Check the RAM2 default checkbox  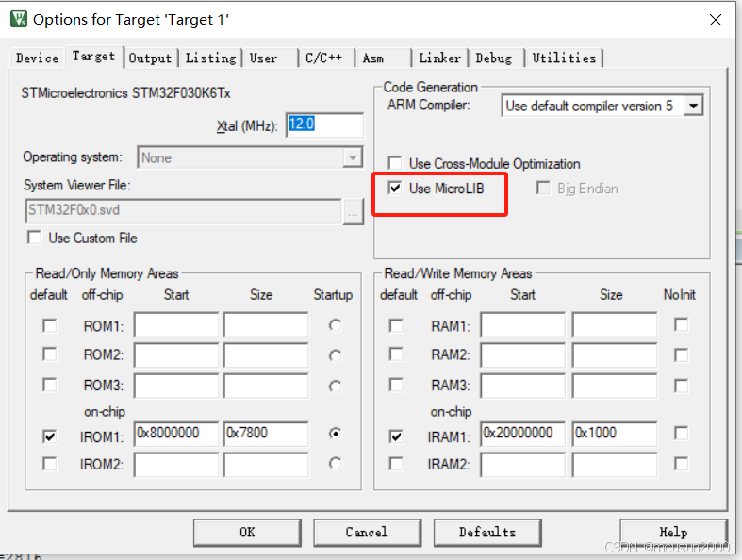pos(396,354)
